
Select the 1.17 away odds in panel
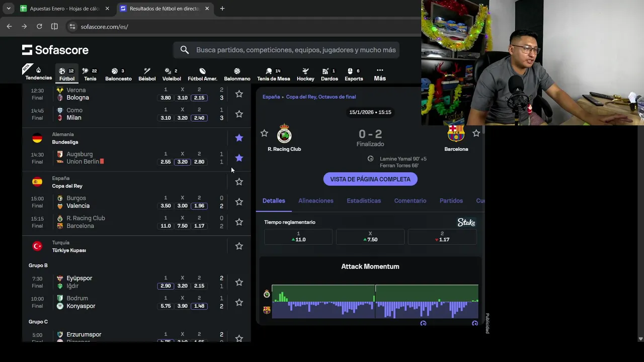[442, 237]
